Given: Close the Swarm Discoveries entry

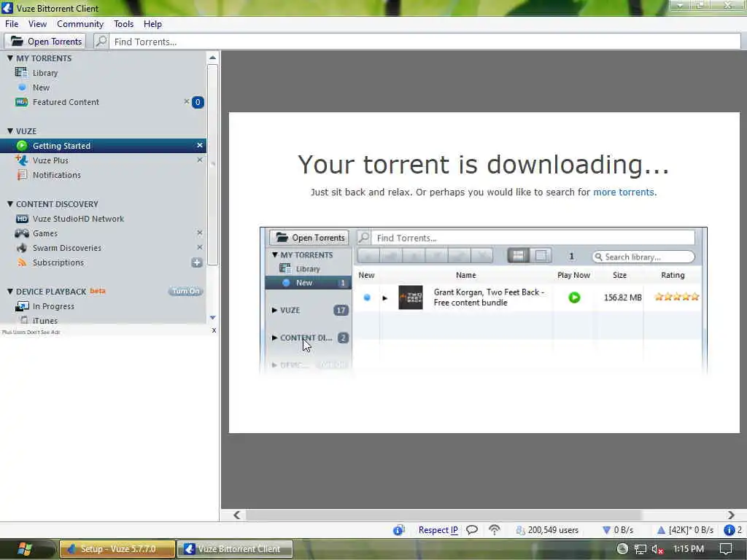Looking at the screenshot, I should (200, 247).
